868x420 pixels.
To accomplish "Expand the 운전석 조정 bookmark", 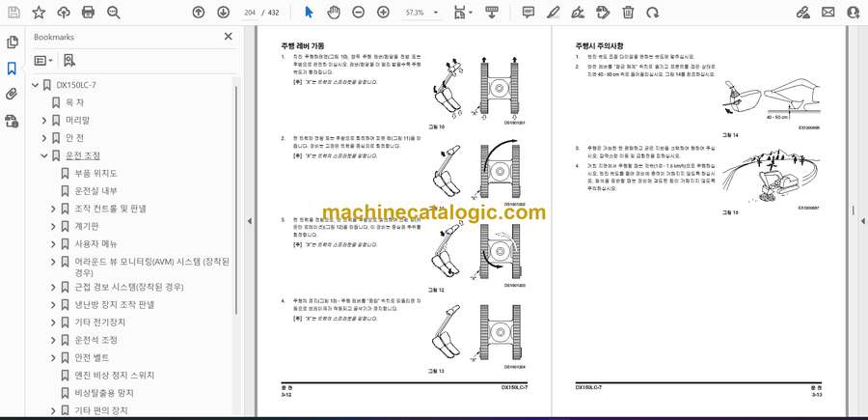I will tap(53, 340).
